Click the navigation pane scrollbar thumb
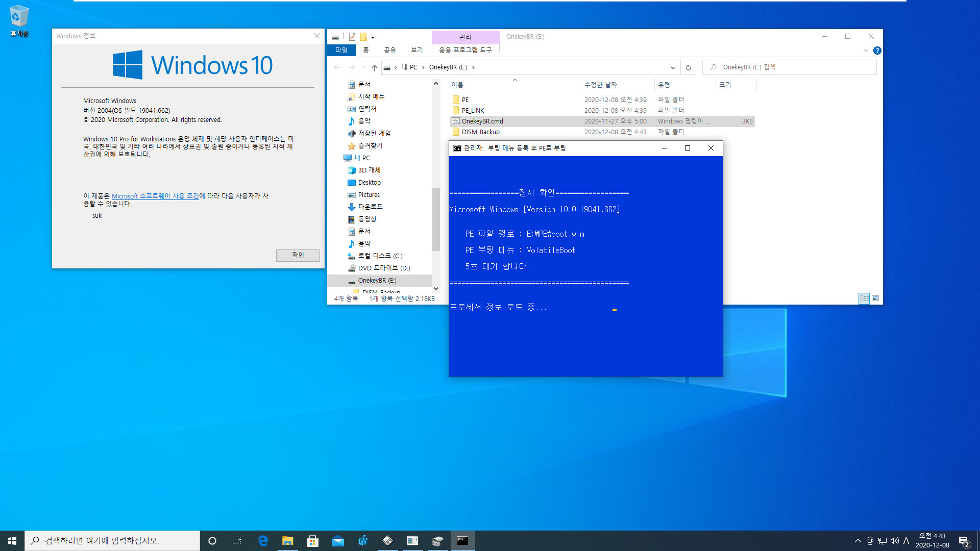This screenshot has height=551, width=980. click(x=436, y=219)
